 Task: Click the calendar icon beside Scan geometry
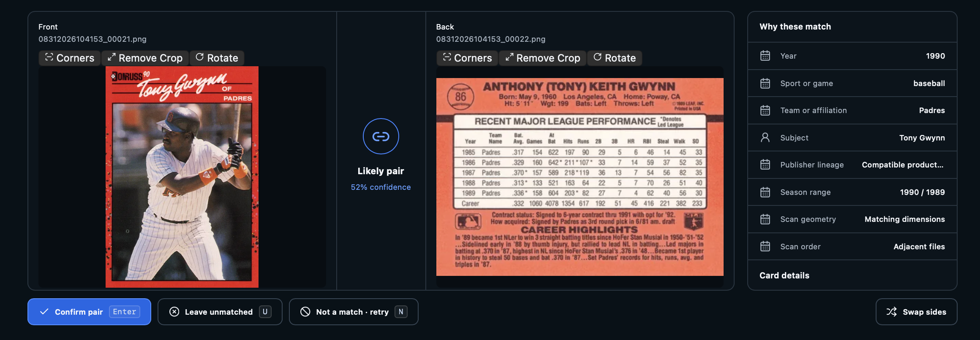[765, 219]
